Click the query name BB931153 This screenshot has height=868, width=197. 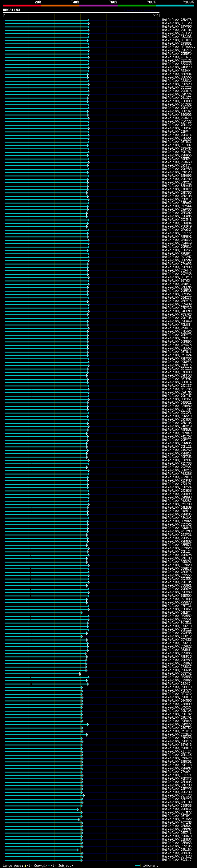[x=11, y=10]
